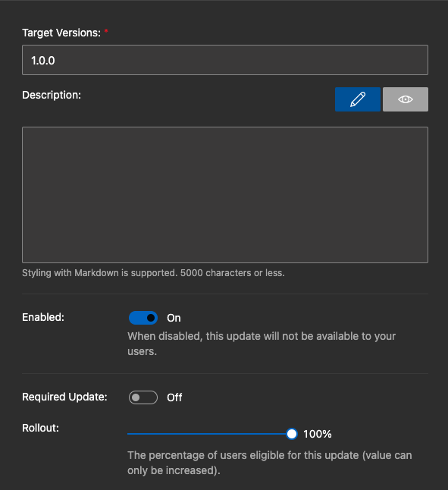Screen dimensions: 448x490
Task: Turn off the Enabled toggle
Action: point(143,318)
